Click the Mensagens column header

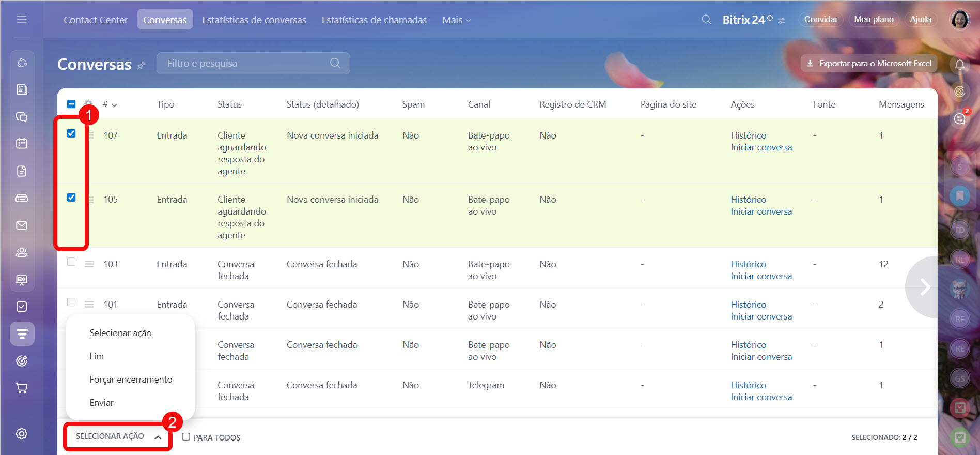point(901,104)
